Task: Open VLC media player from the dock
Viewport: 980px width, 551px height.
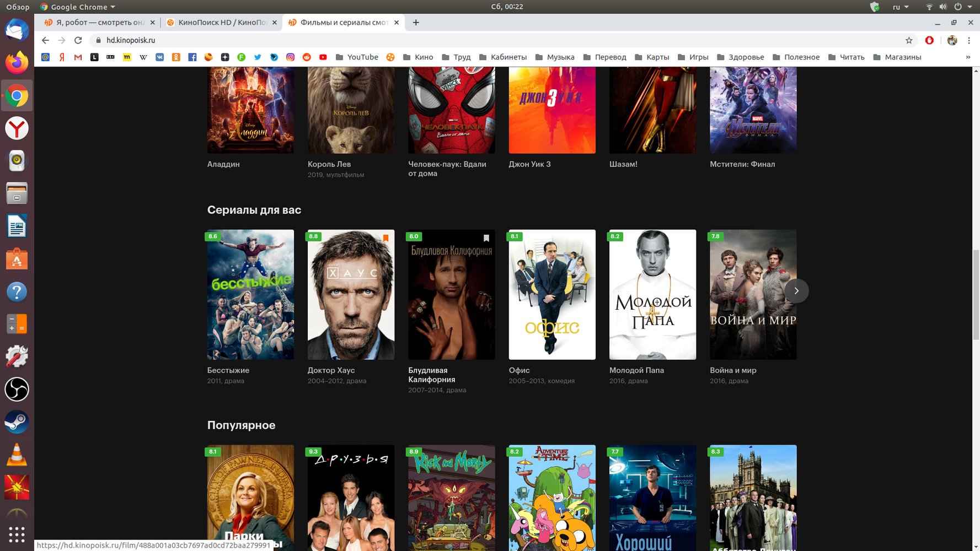Action: coord(17,455)
